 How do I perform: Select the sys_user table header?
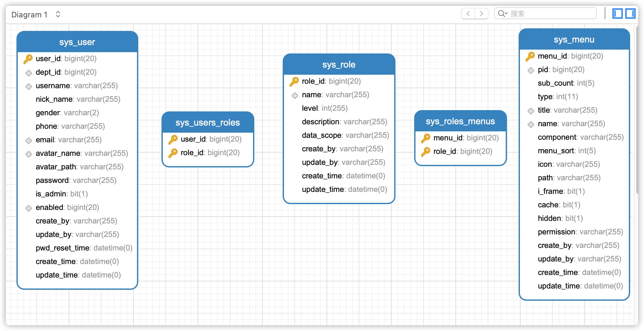tap(77, 42)
